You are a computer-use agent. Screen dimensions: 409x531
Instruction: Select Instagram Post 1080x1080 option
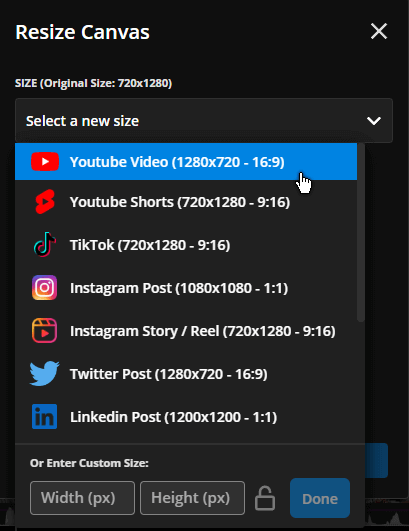coord(186,288)
